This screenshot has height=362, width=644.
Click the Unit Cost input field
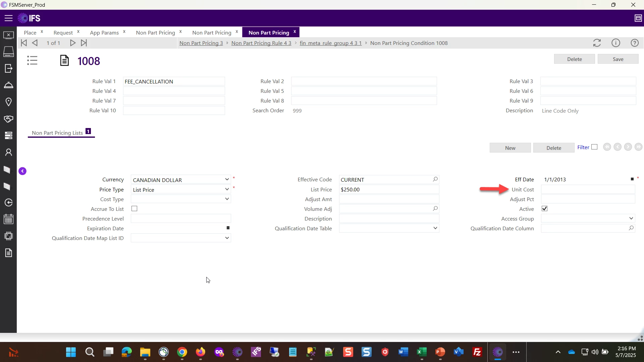click(588, 189)
